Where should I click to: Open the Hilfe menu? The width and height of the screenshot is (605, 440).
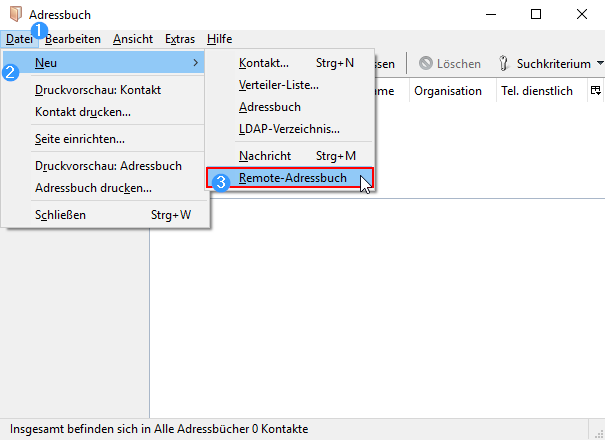[x=220, y=39]
